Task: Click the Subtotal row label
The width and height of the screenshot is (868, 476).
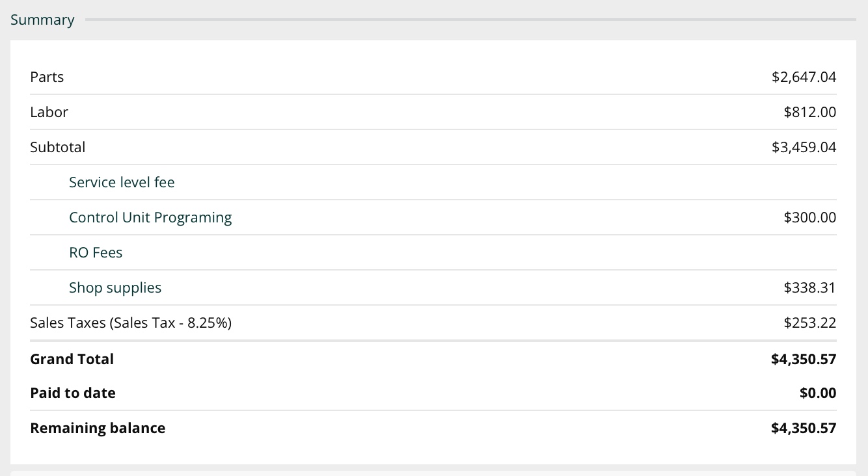Action: [x=58, y=148]
